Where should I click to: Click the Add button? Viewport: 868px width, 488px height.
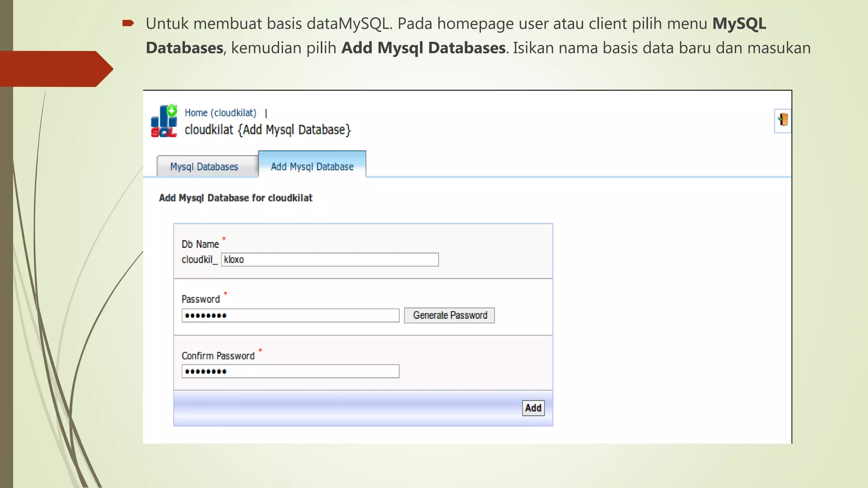[x=533, y=408]
